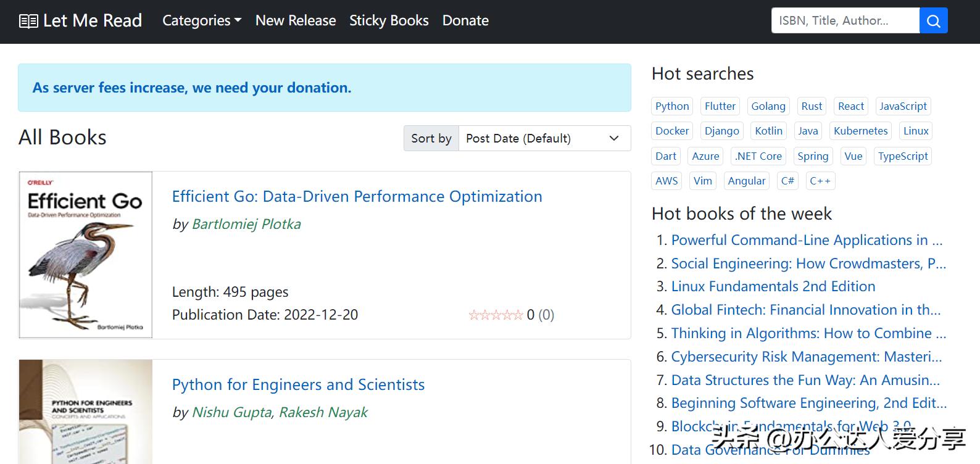Viewport: 980px width, 464px height.
Task: Go to the New Release page
Action: point(296,21)
